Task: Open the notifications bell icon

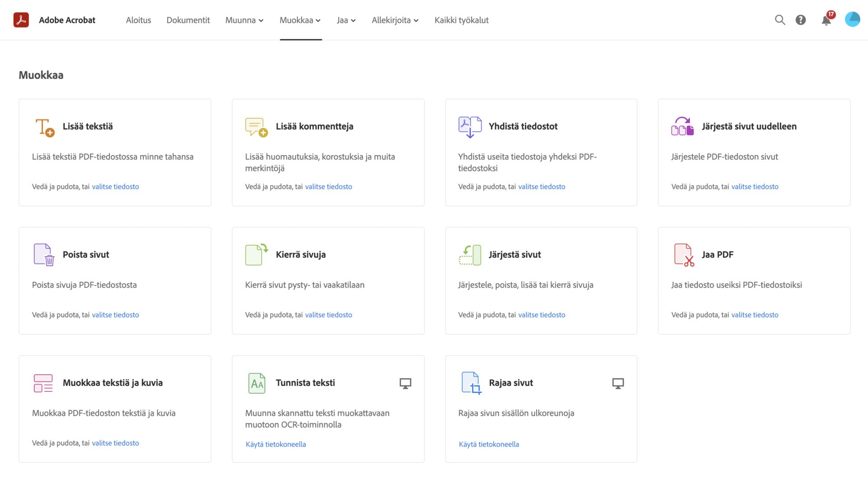Action: click(x=826, y=20)
